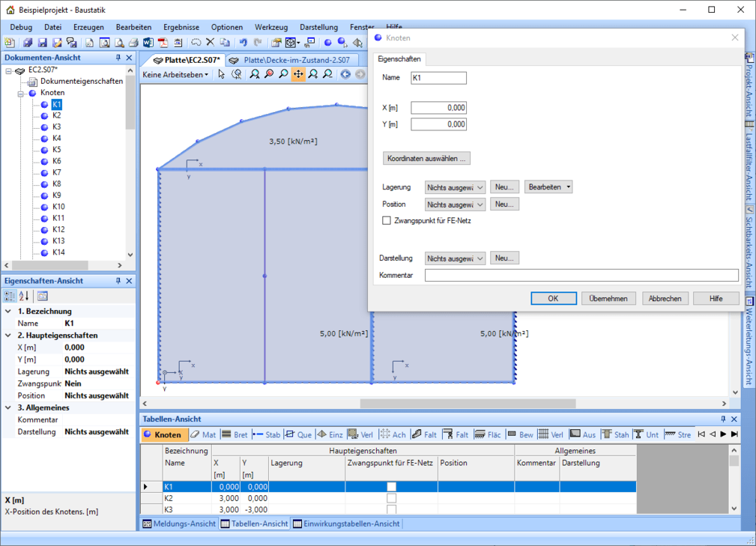Viewport: 756px width, 546px height.
Task: Click the print icon in toolbar
Action: (x=133, y=43)
